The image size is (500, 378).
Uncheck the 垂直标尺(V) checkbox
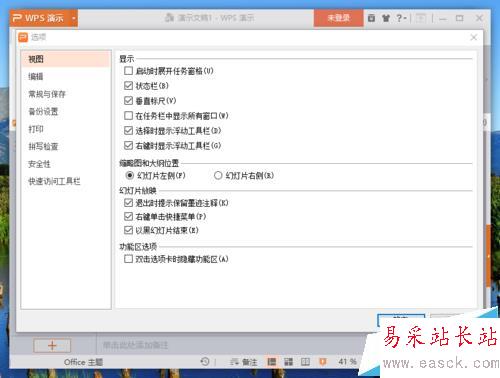click(x=128, y=101)
